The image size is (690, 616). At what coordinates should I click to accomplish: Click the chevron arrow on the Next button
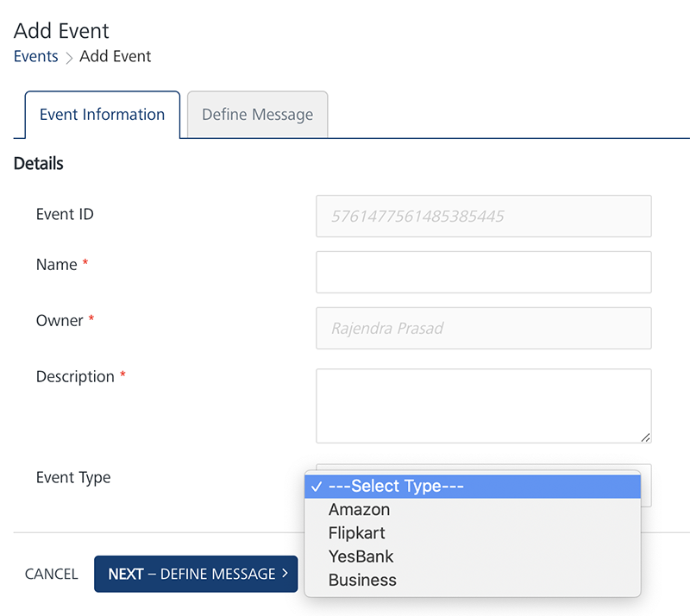[x=285, y=574]
